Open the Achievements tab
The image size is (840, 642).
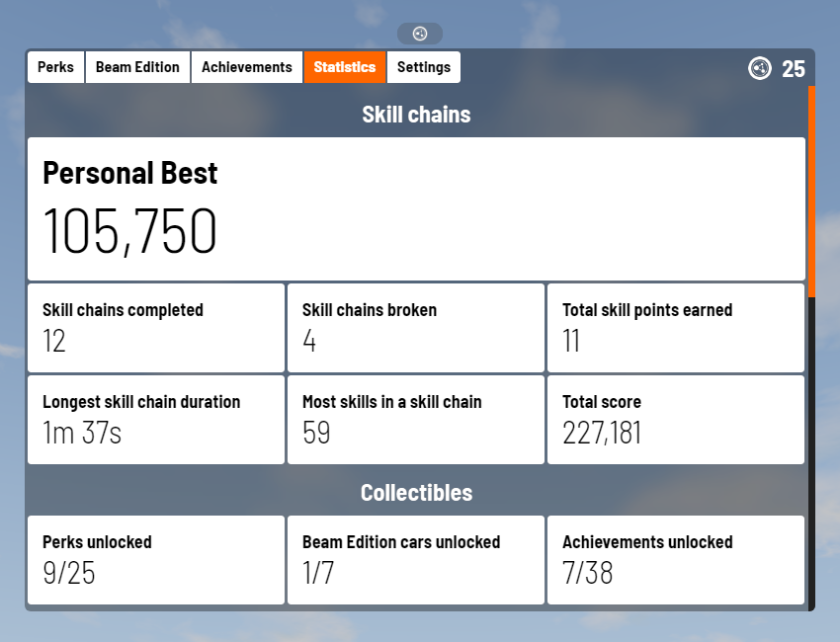[247, 67]
